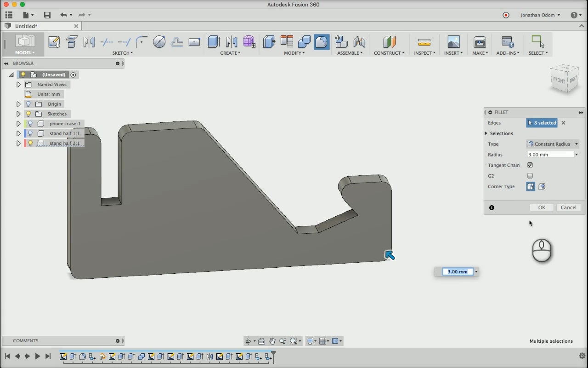Open the Type Constant Radius dropdown
Viewport: 588px width, 368px height.
click(553, 144)
